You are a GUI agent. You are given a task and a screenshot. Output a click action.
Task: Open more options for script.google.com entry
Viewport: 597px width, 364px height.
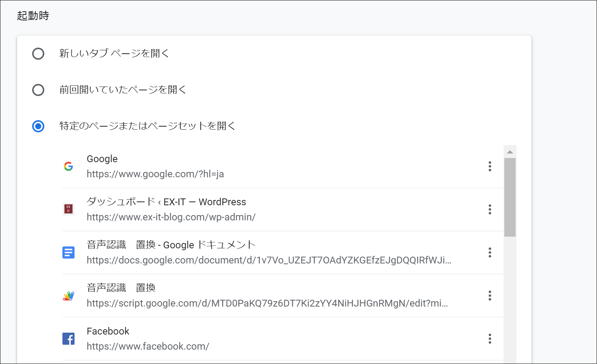coord(490,296)
